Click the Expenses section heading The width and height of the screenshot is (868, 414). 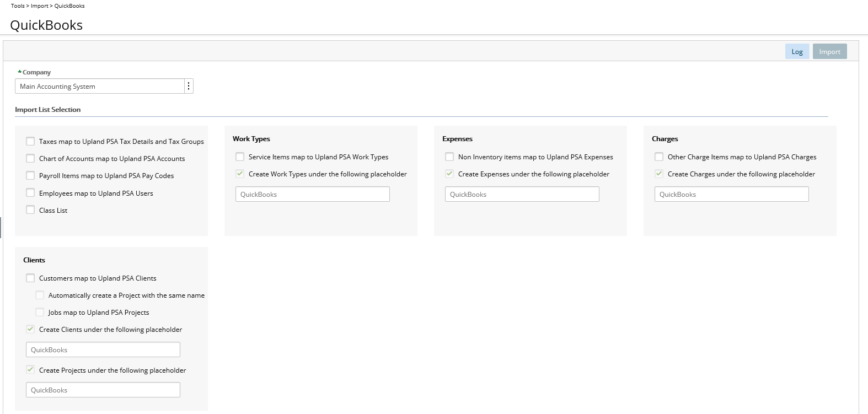(458, 139)
